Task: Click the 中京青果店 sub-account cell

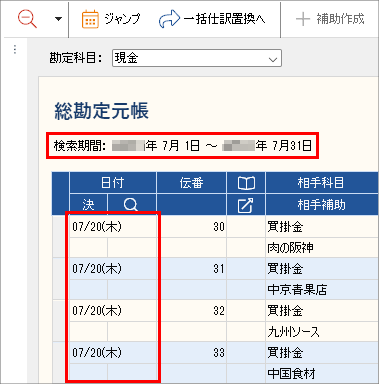Action: pos(322,290)
